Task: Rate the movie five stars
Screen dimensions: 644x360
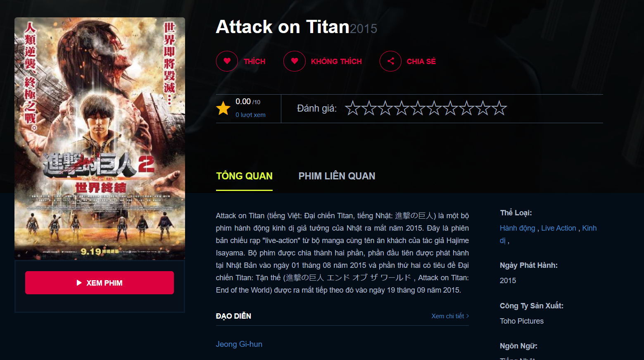Action: tap(418, 108)
